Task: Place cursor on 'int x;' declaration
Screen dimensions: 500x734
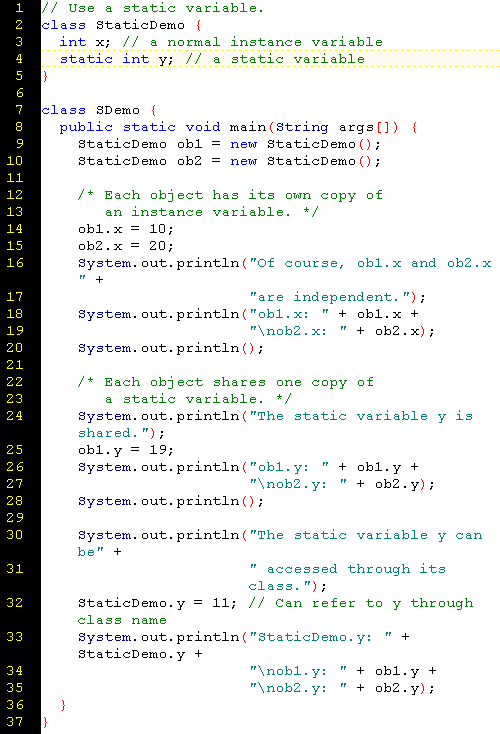Action: 85,42
